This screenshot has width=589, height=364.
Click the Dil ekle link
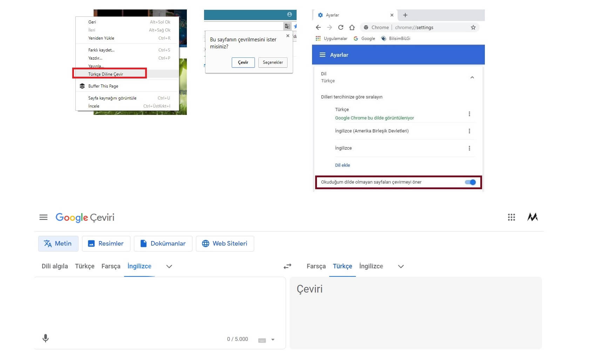click(343, 165)
